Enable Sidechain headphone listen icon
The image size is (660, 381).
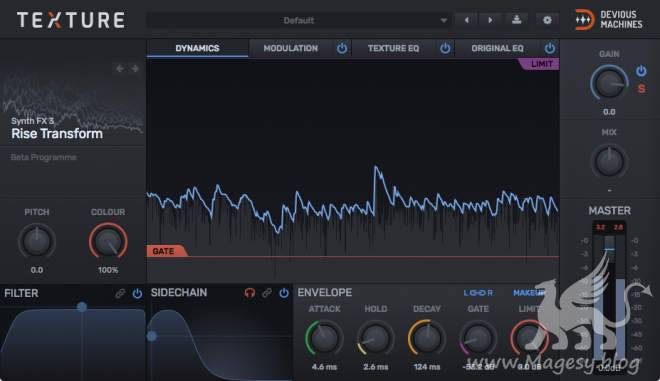point(250,293)
